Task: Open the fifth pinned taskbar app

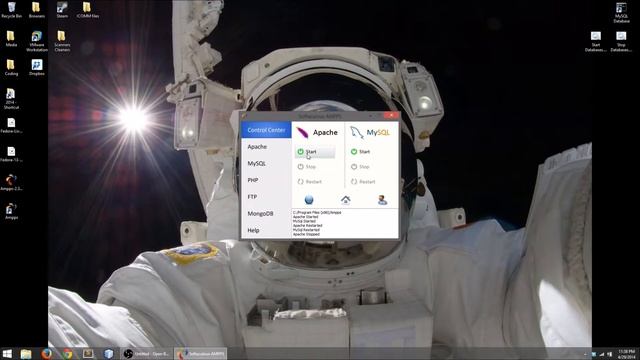Action: click(88, 354)
